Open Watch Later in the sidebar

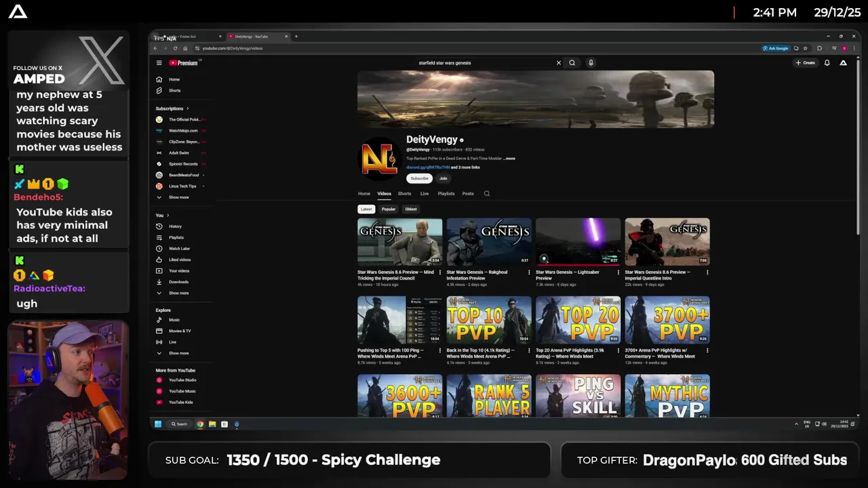(x=173, y=249)
